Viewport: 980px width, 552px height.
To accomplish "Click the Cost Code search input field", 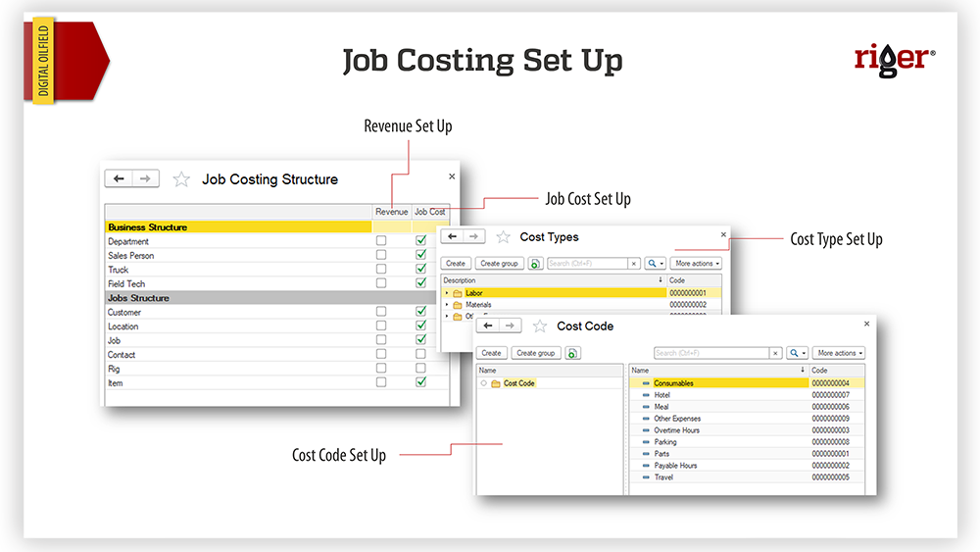I will [710, 353].
